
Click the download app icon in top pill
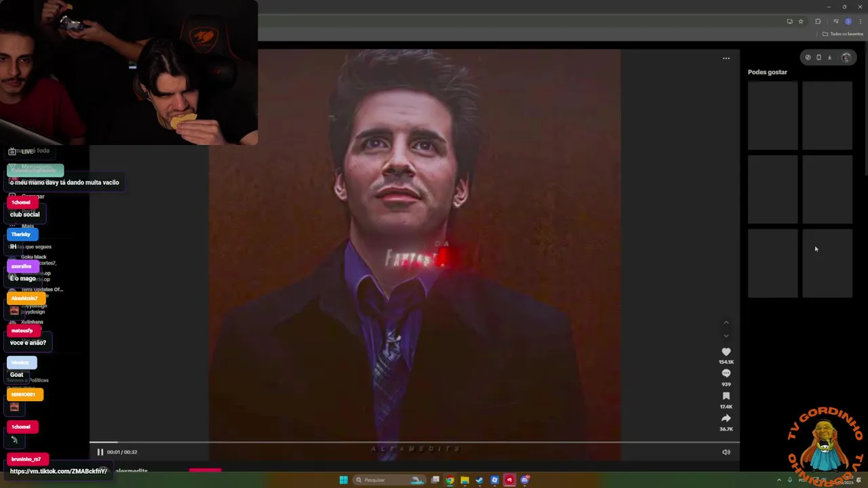click(829, 58)
